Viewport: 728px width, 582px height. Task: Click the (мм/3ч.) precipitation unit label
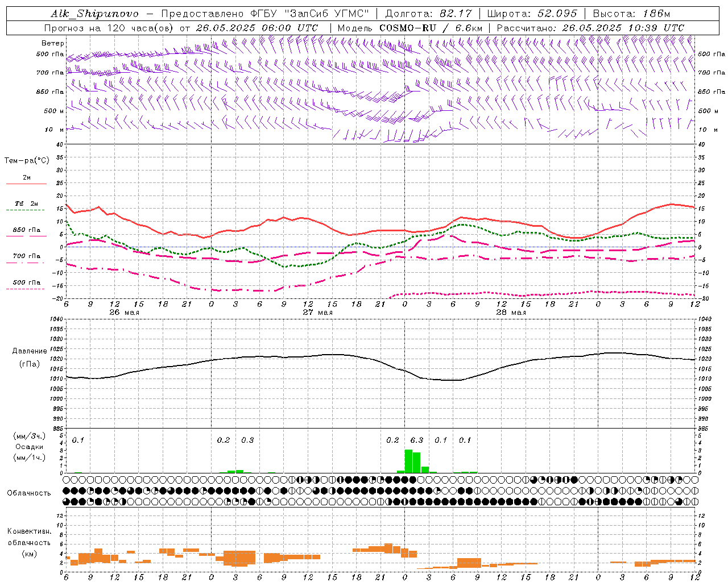(28, 436)
